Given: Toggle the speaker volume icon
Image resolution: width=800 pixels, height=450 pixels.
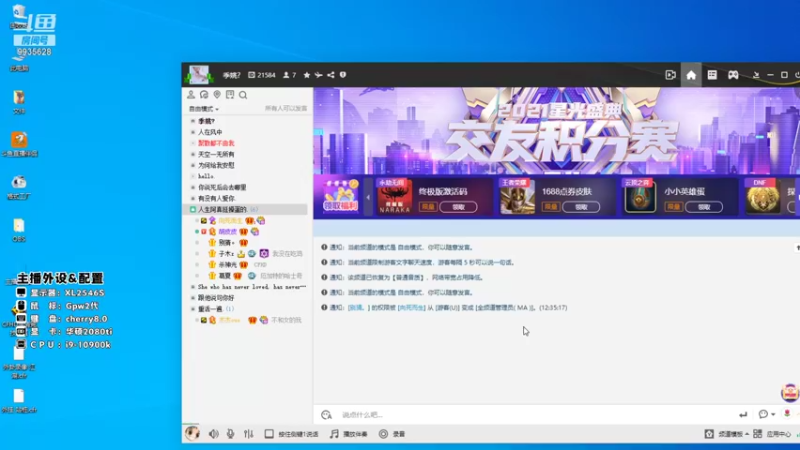Looking at the screenshot, I should (x=213, y=434).
